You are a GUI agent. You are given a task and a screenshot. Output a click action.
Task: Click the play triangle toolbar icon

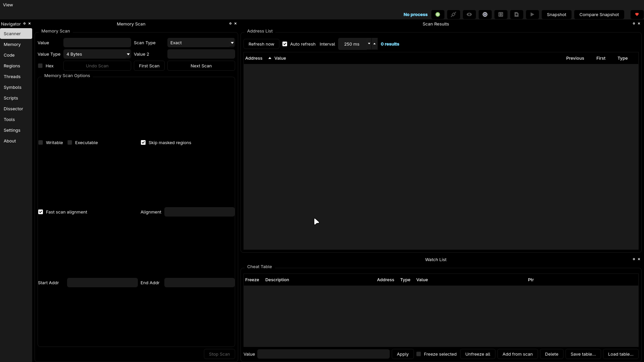(532, 14)
